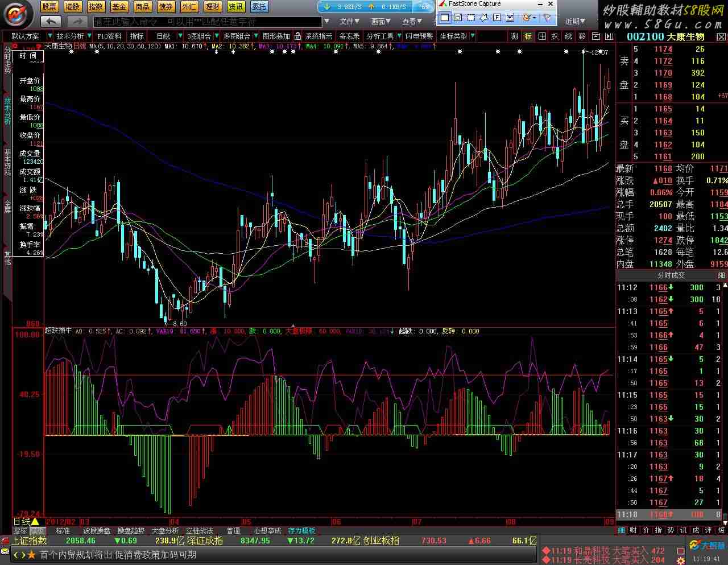Select FastStone capture freehand region icon

(484, 18)
